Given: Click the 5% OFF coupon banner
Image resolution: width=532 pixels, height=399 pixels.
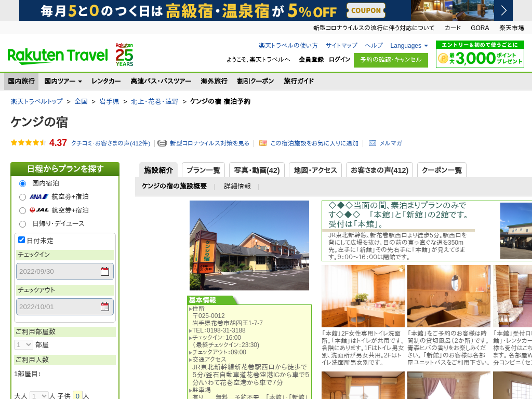Looking at the screenshot, I should pyautogui.click(x=265, y=10).
